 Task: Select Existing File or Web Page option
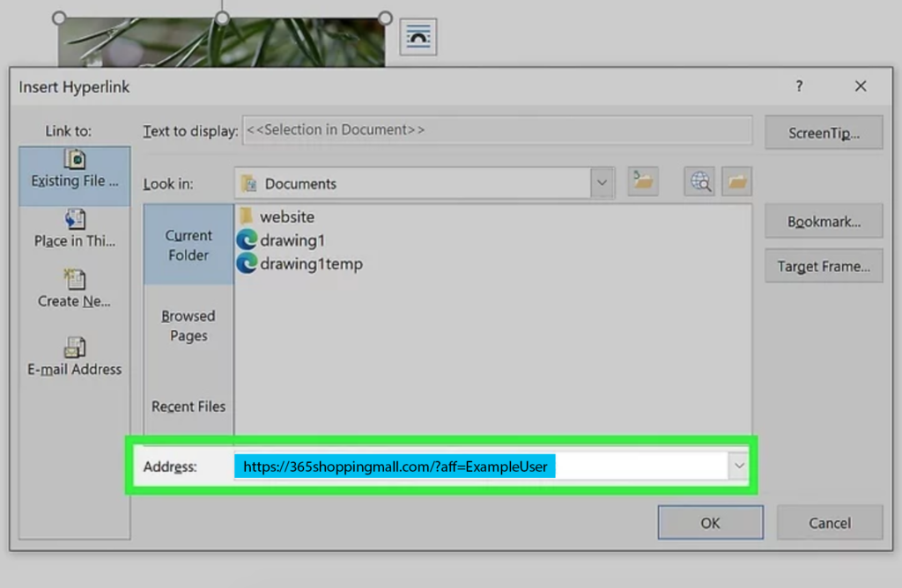tap(75, 170)
